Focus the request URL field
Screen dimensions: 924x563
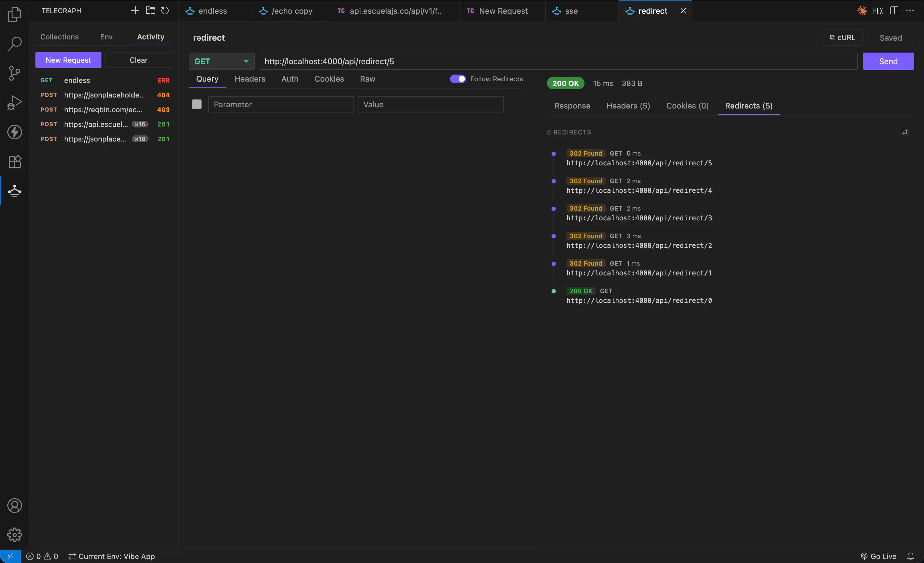558,61
